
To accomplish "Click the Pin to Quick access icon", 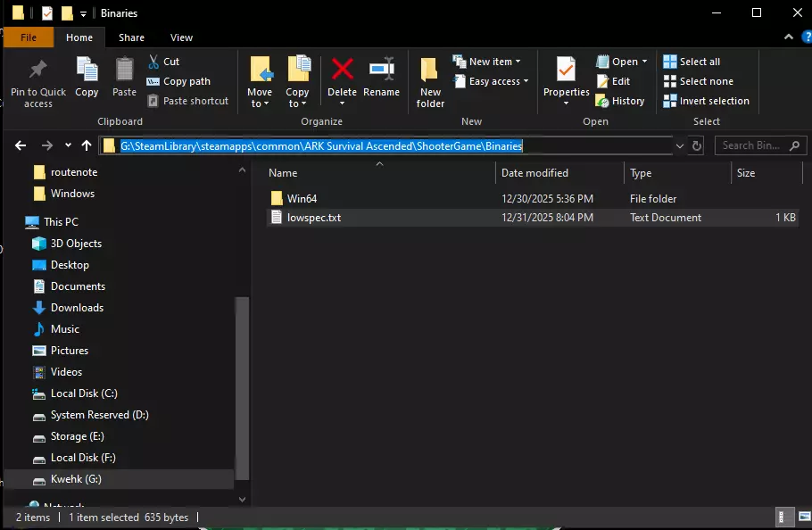I will [37, 71].
